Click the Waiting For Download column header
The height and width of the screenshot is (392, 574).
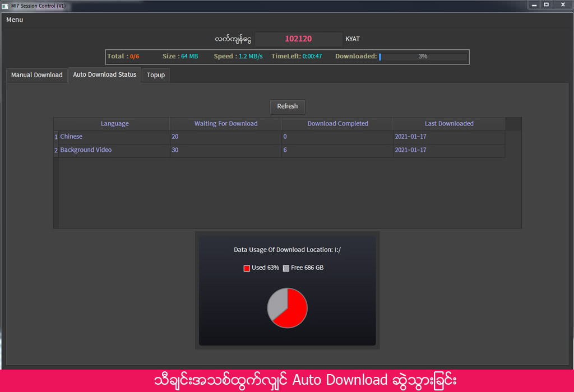(225, 124)
